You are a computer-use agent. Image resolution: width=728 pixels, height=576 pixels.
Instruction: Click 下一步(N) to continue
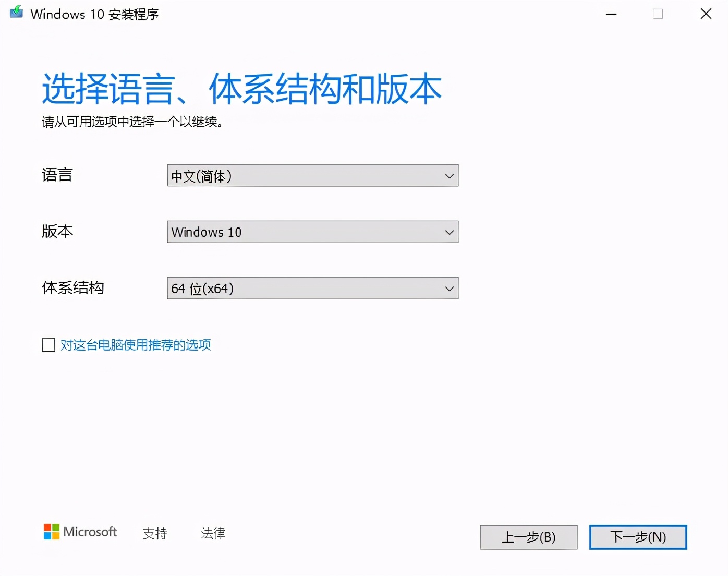tap(638, 537)
